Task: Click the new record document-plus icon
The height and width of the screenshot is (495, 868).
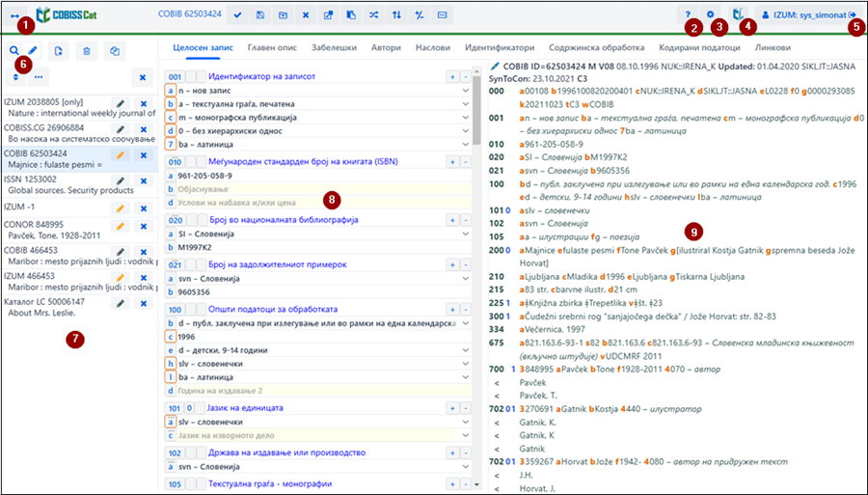Action: (x=58, y=51)
